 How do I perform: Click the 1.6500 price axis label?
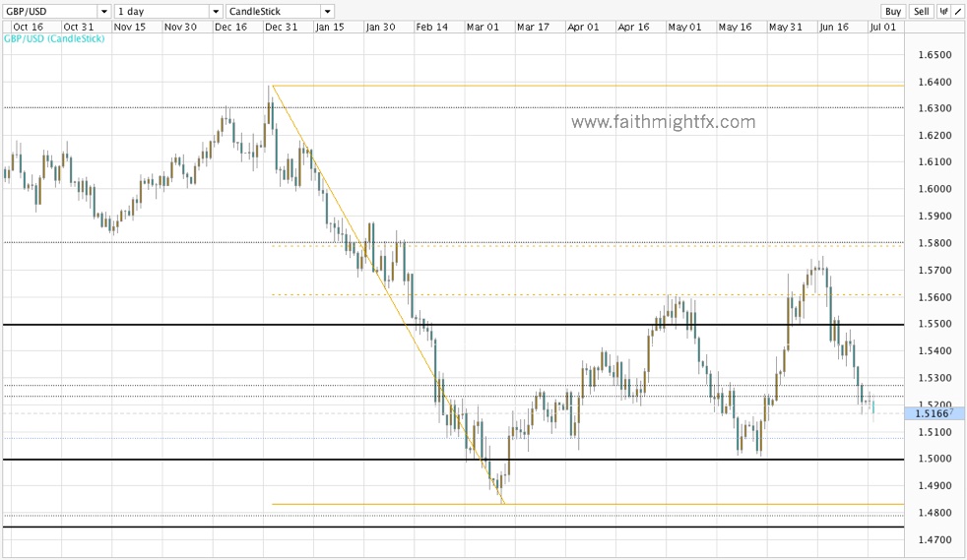(x=935, y=55)
